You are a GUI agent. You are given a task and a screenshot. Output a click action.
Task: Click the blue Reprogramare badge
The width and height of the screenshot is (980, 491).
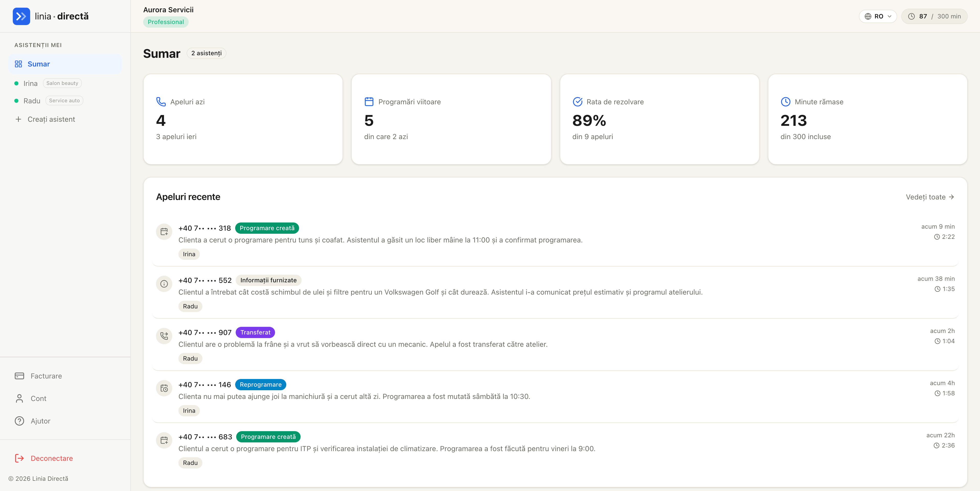point(261,384)
